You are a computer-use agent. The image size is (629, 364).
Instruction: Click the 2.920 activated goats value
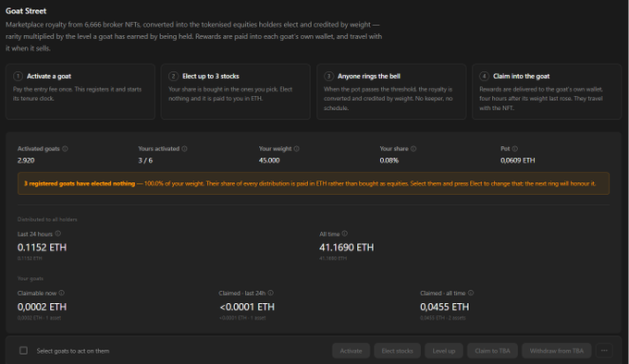[x=26, y=160]
